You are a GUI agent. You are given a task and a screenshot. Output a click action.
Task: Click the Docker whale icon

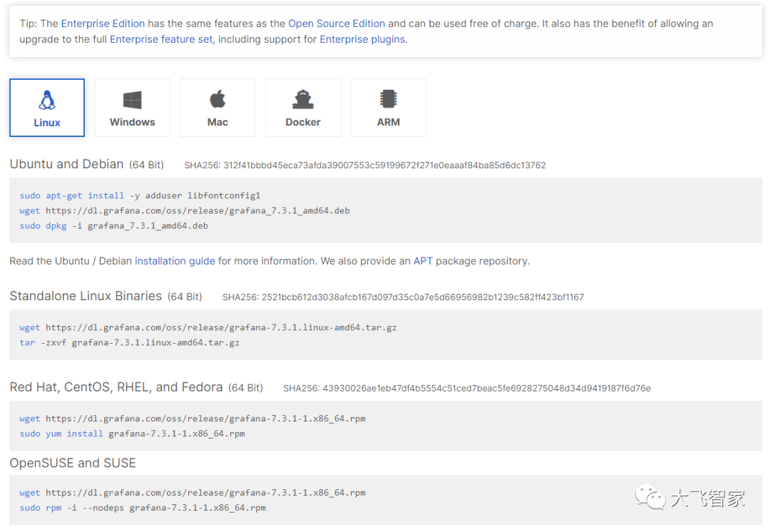[303, 99]
